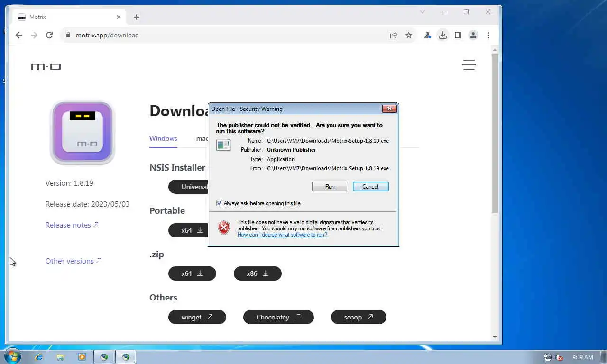The image size is (607, 364).
Task: Open Chrome three-dot menu
Action: tap(488, 35)
